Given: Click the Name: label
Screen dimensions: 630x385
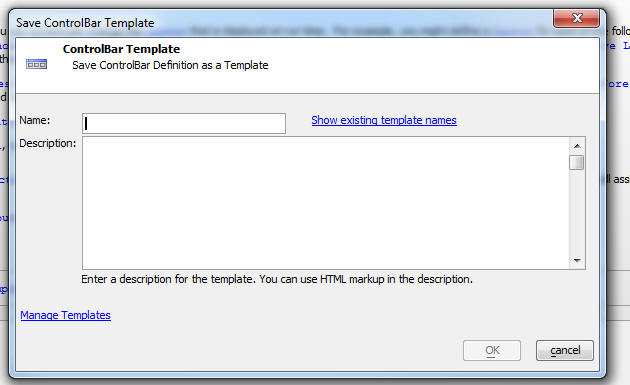Looking at the screenshot, I should click(x=35, y=120).
